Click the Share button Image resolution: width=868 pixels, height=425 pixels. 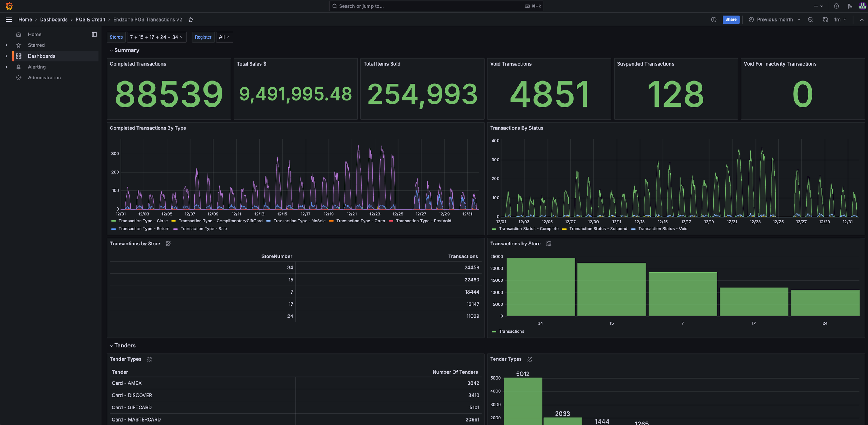pos(731,19)
